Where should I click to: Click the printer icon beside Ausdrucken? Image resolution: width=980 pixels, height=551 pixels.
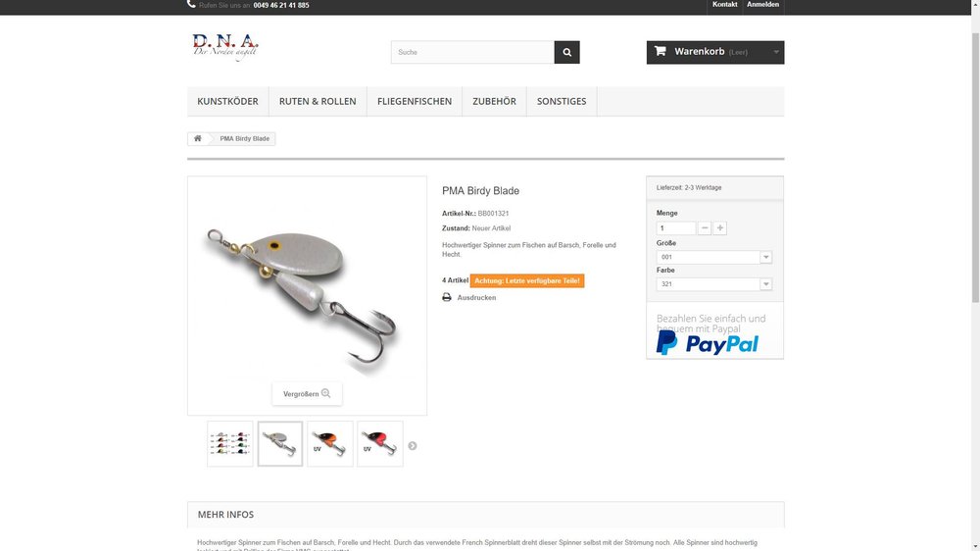click(x=446, y=298)
